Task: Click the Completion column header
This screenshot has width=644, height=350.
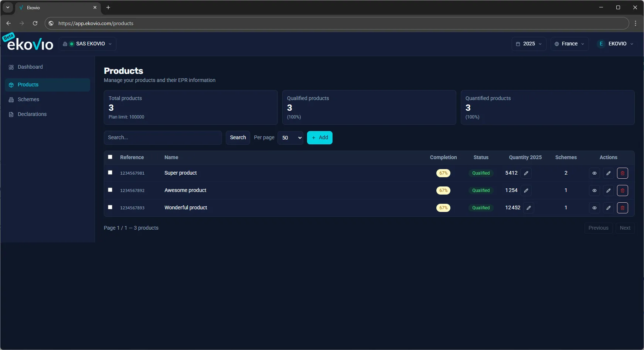Action: click(443, 157)
